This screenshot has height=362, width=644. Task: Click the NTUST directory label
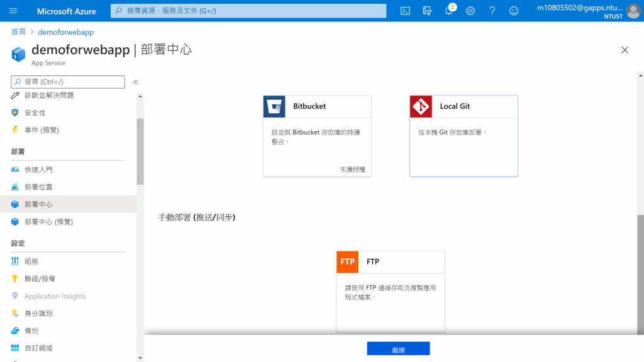point(613,16)
